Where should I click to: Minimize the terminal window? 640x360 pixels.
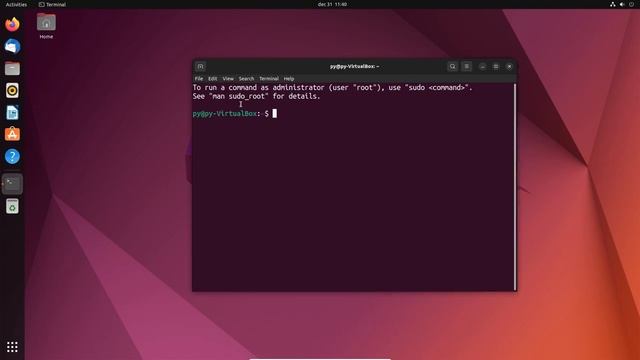click(x=482, y=66)
